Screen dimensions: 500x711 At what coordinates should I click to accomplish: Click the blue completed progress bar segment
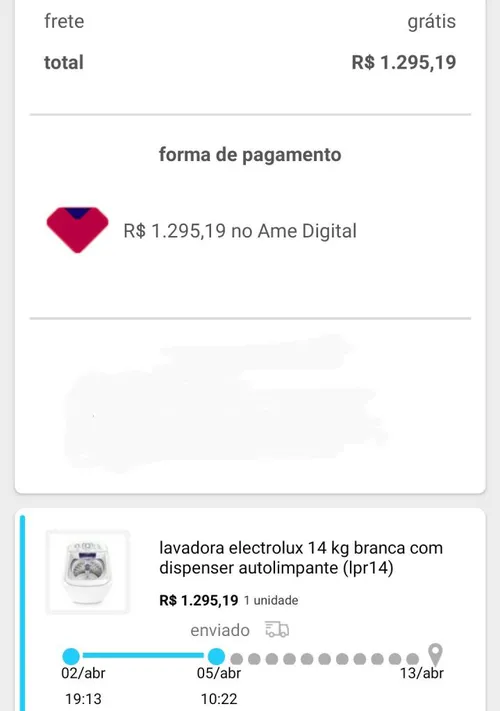coord(144,655)
